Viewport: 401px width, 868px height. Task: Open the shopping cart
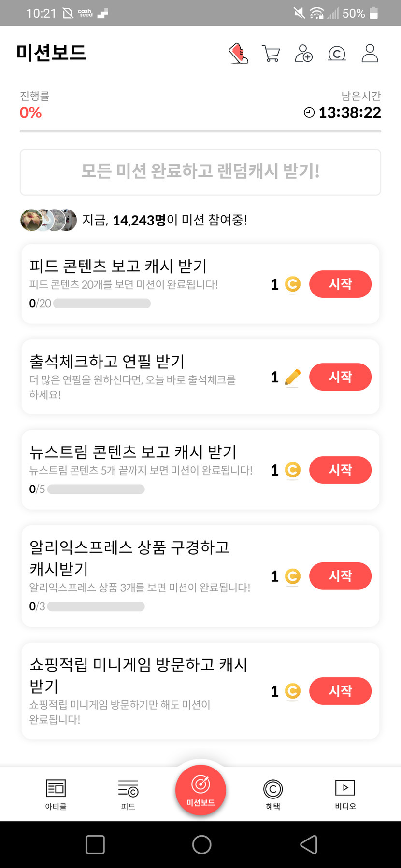271,53
